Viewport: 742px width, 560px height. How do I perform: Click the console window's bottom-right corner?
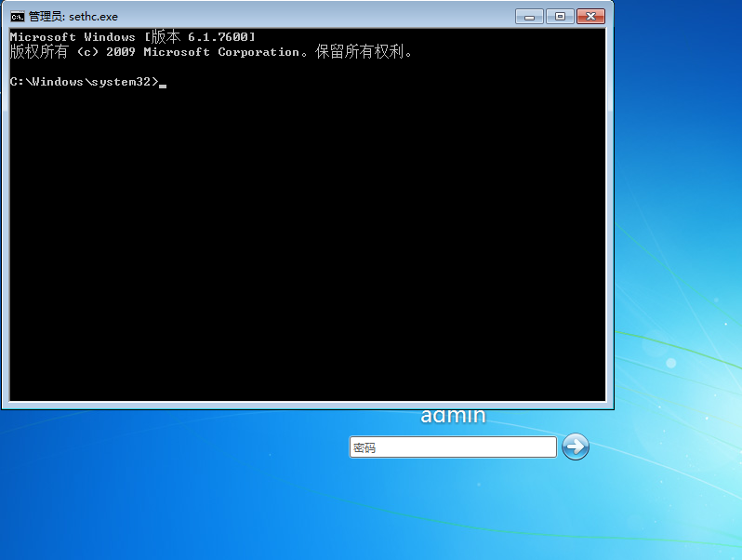point(611,407)
